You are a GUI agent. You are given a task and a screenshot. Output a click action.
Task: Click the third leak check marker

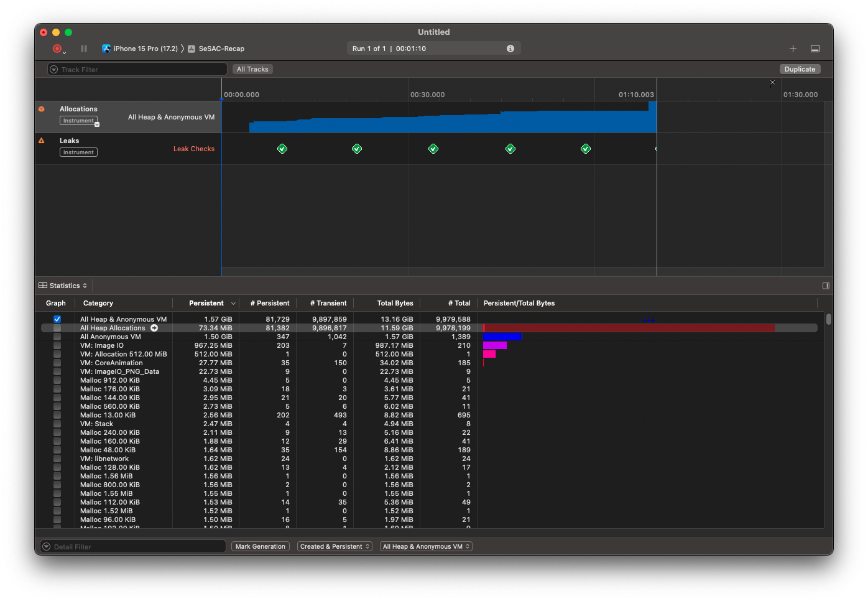click(x=433, y=149)
